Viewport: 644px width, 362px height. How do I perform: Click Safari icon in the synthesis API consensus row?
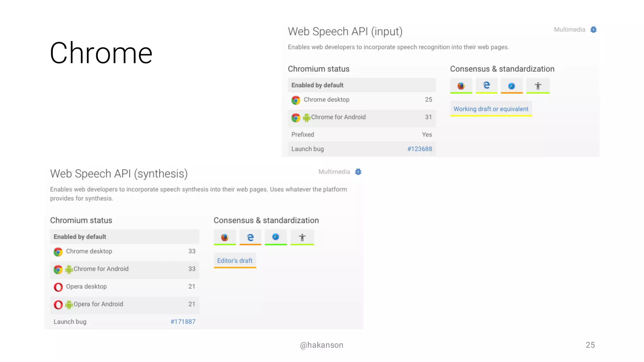click(276, 237)
